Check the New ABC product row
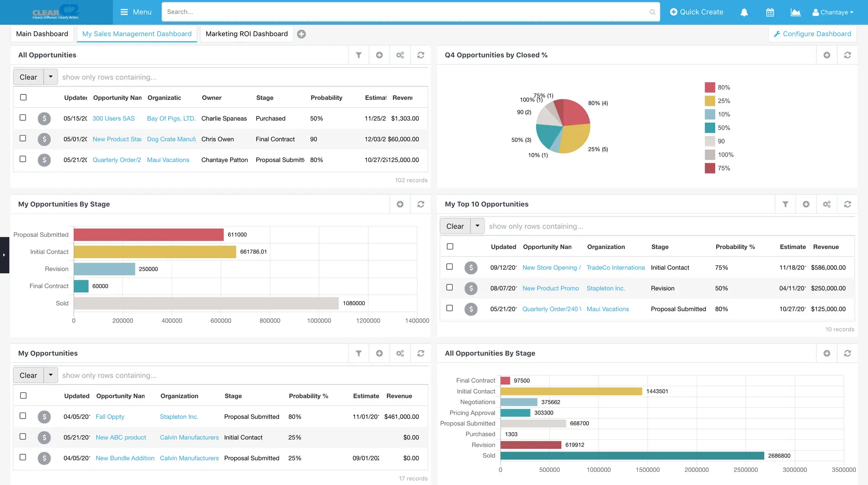 coord(23,437)
